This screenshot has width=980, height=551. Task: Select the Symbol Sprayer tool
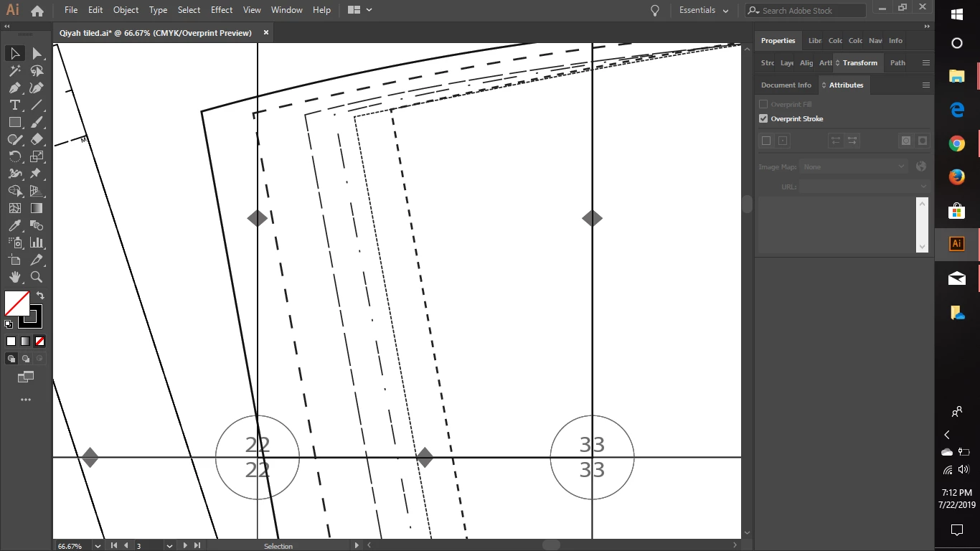point(14,242)
